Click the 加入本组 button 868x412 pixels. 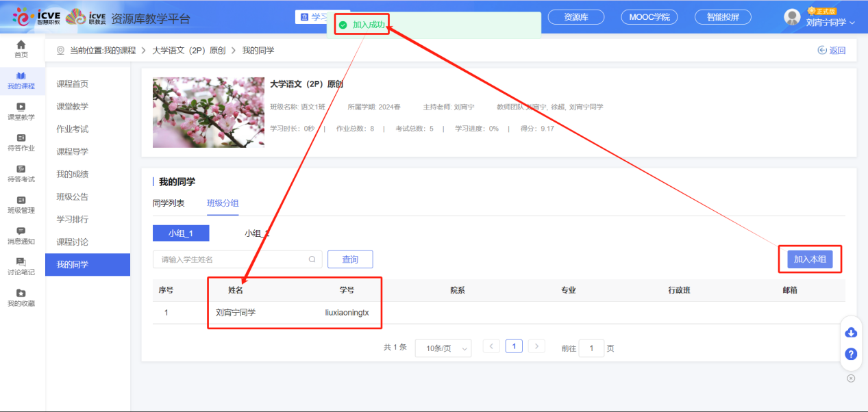(x=809, y=259)
